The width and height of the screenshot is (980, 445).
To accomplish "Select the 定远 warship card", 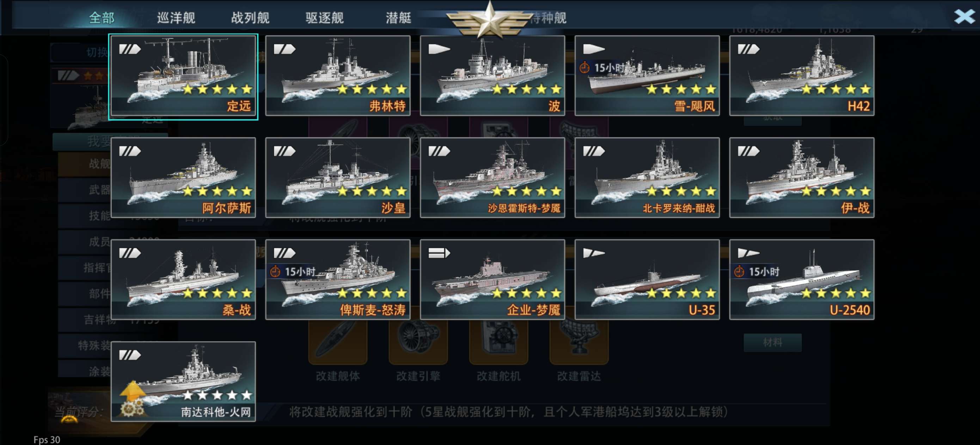I will [183, 76].
